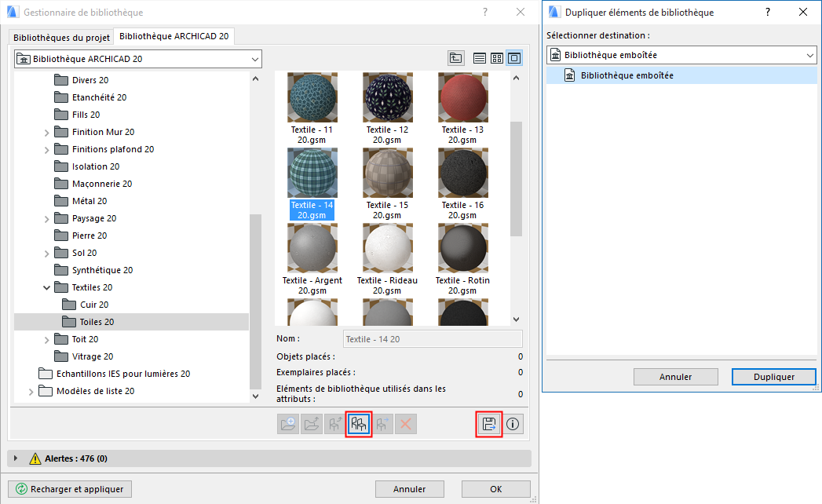The image size is (822, 504).
Task: Expand the Modèles de liste 20 folder
Action: coord(31,392)
